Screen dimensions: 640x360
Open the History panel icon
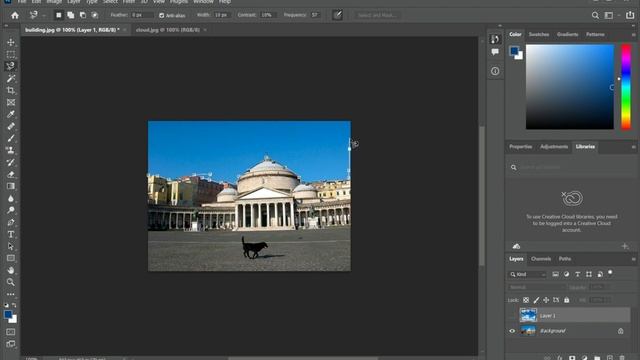click(x=495, y=39)
